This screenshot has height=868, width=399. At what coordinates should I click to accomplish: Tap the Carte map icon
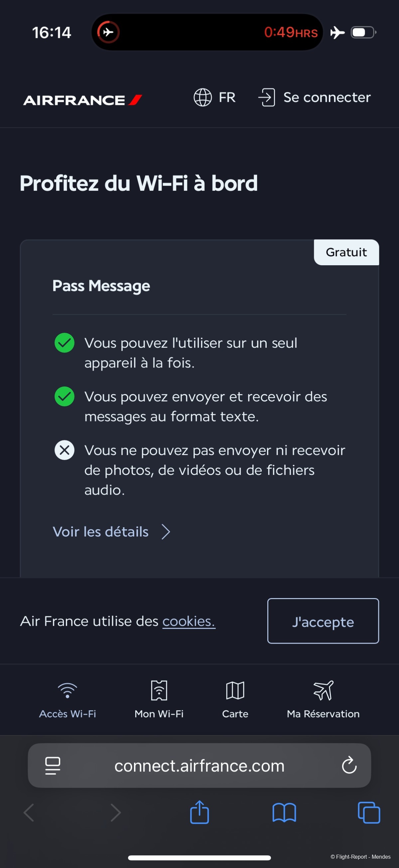point(235,690)
